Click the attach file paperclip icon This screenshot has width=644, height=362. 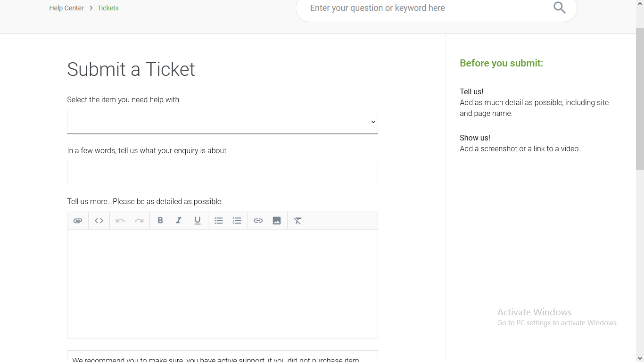(x=78, y=221)
